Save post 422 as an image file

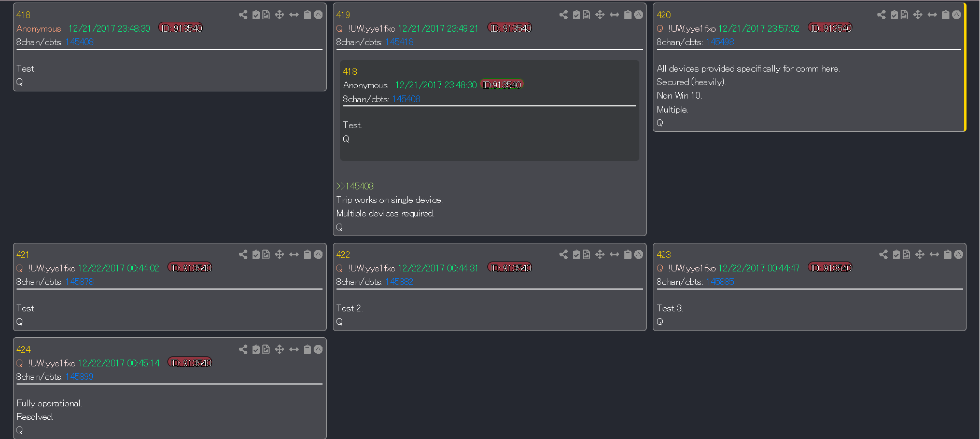pyautogui.click(x=586, y=254)
